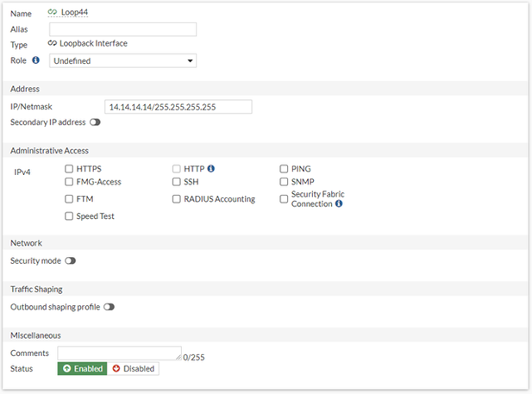Open the Role dropdown
532x394 pixels.
[x=123, y=61]
